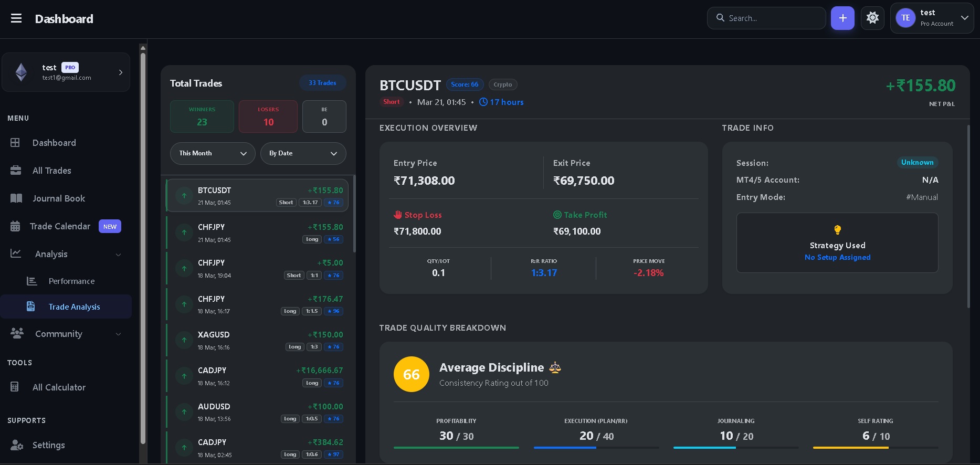The width and height of the screenshot is (980, 465).
Task: Filter by Winners card
Action: coord(202,117)
